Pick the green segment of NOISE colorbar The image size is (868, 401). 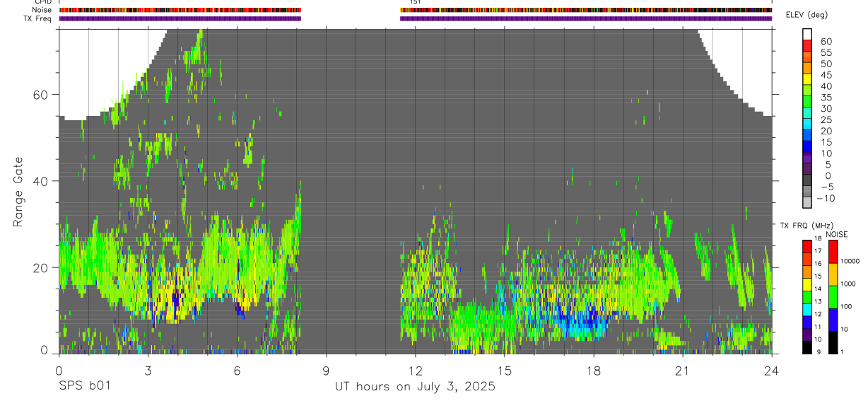pos(834,296)
